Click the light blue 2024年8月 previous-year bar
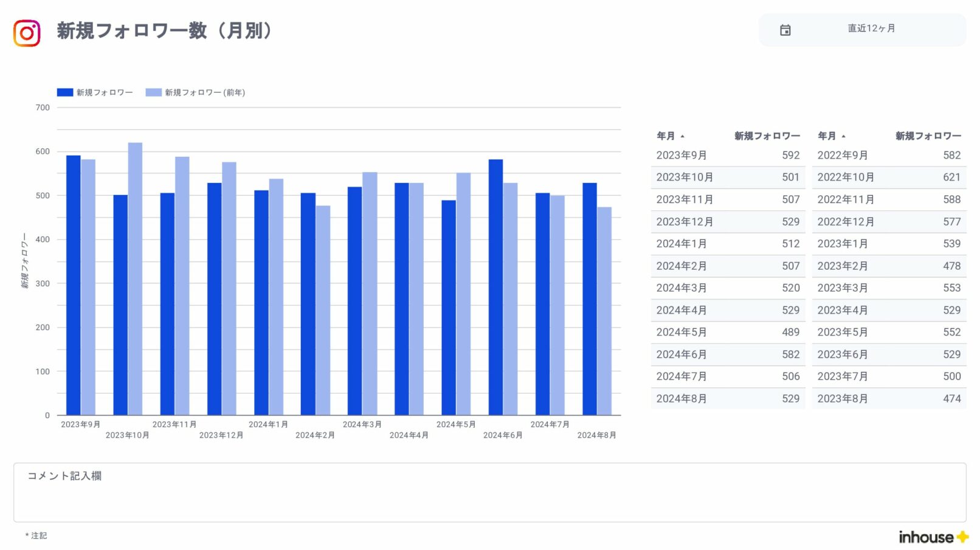Viewport: 980px width, 550px height. click(x=604, y=311)
